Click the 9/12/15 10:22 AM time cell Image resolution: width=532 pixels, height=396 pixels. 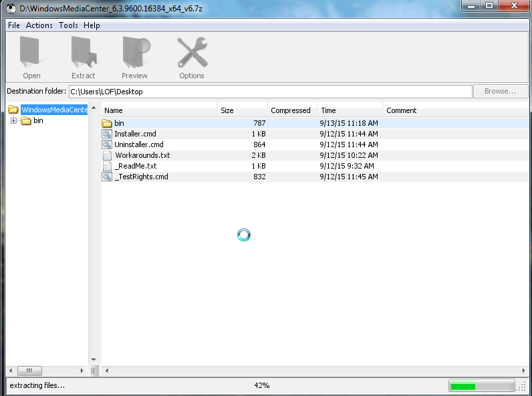pyautogui.click(x=349, y=155)
